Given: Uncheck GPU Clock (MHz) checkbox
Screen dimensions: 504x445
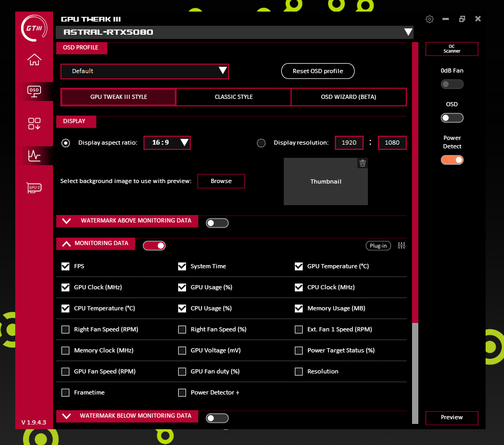Looking at the screenshot, I should 66,287.
